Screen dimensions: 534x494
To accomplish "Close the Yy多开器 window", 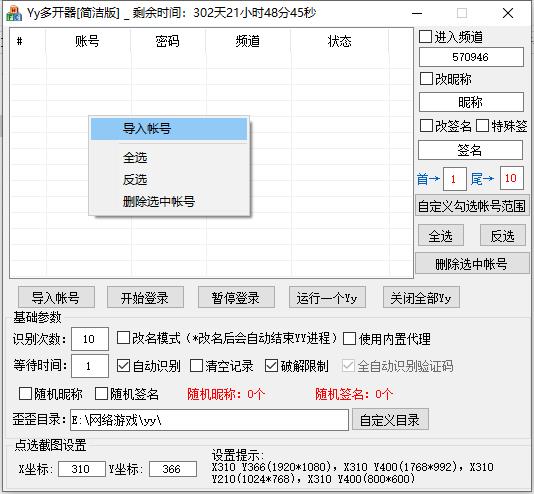I will [x=508, y=13].
